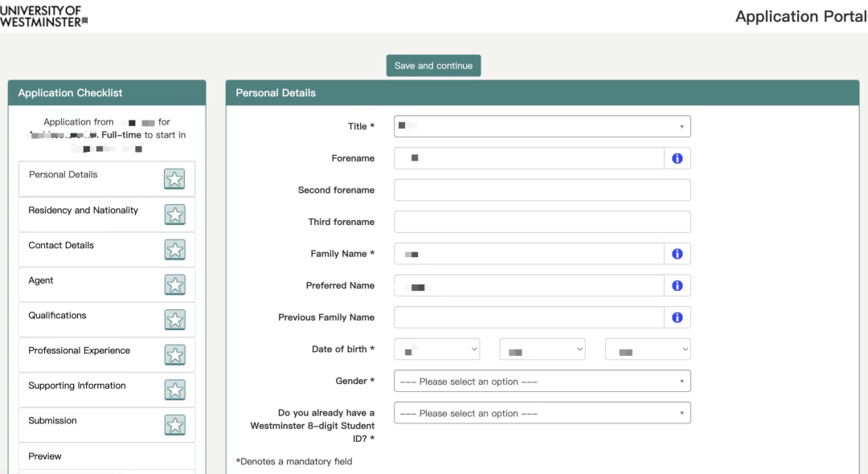Image resolution: width=868 pixels, height=474 pixels.
Task: Click the star icon beside Residency and Nationality
Action: [x=174, y=215]
